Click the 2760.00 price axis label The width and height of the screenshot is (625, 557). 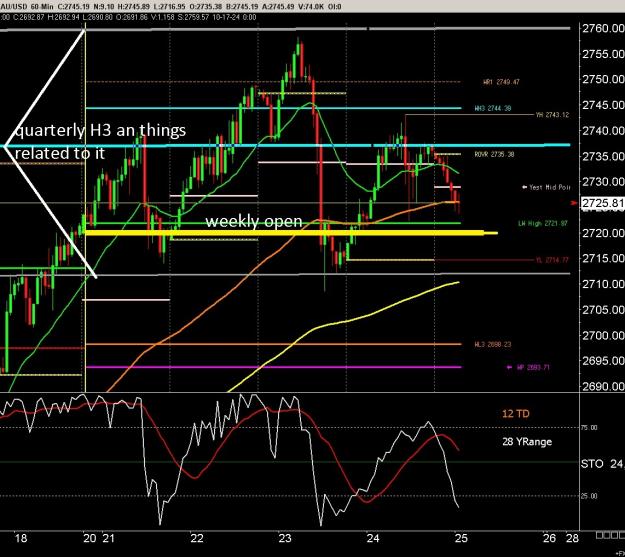pyautogui.click(x=603, y=28)
